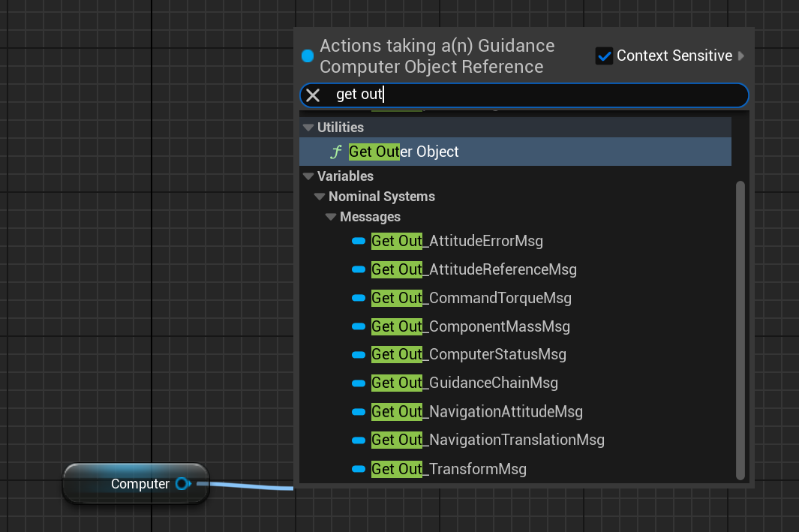The height and width of the screenshot is (532, 799).
Task: Click the variable pin icon for Get Out_AttitudeErrorMsg
Action: pyautogui.click(x=359, y=242)
